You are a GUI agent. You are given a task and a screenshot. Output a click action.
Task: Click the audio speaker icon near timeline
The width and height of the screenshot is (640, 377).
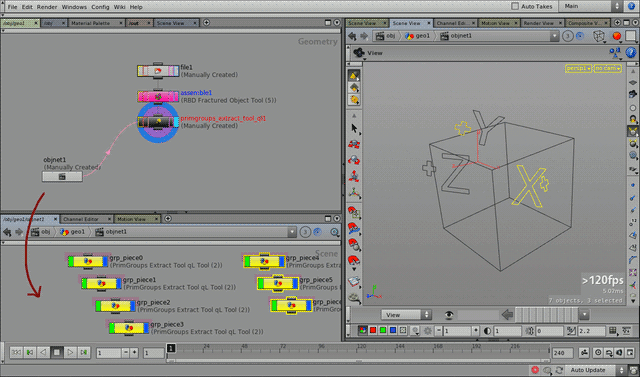(x=620, y=353)
